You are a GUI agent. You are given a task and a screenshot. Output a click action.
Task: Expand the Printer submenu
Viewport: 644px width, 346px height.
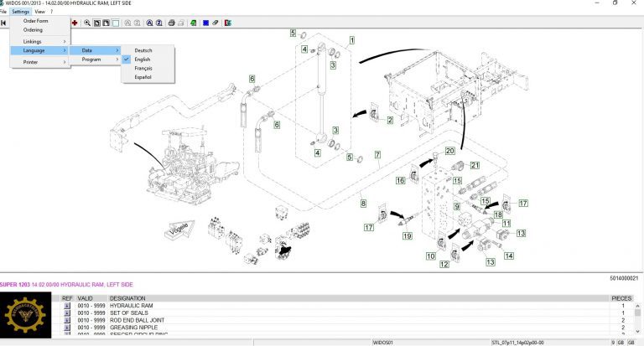pos(39,62)
